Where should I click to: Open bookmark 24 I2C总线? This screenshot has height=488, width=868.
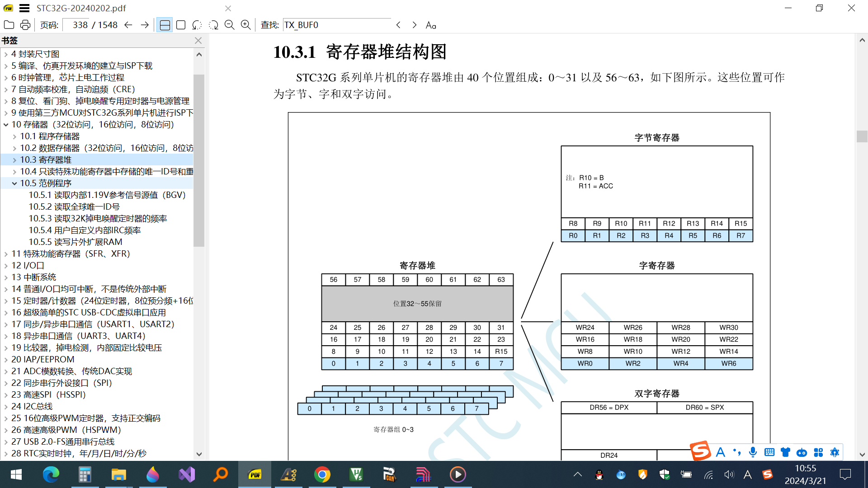pyautogui.click(x=32, y=407)
